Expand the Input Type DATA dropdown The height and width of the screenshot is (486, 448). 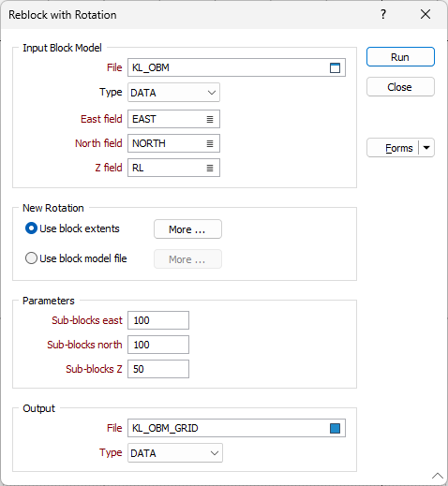(x=173, y=93)
